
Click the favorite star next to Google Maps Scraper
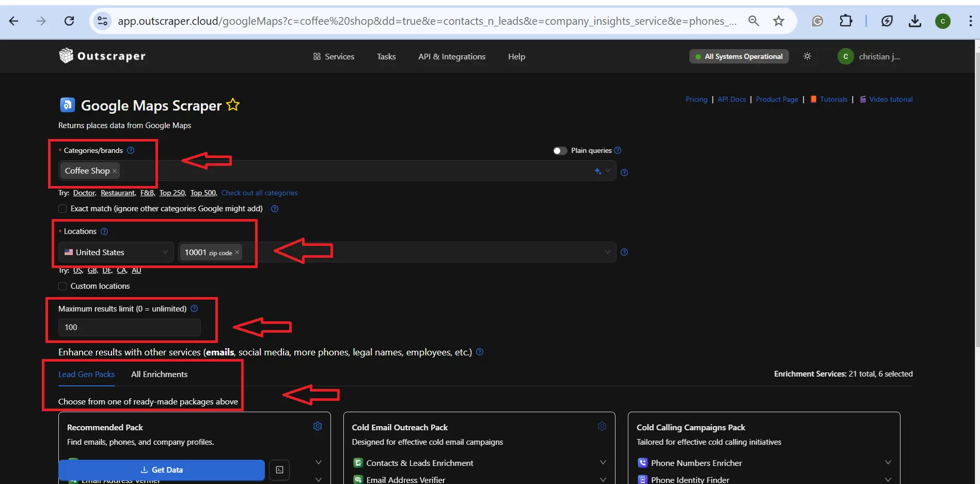233,105
